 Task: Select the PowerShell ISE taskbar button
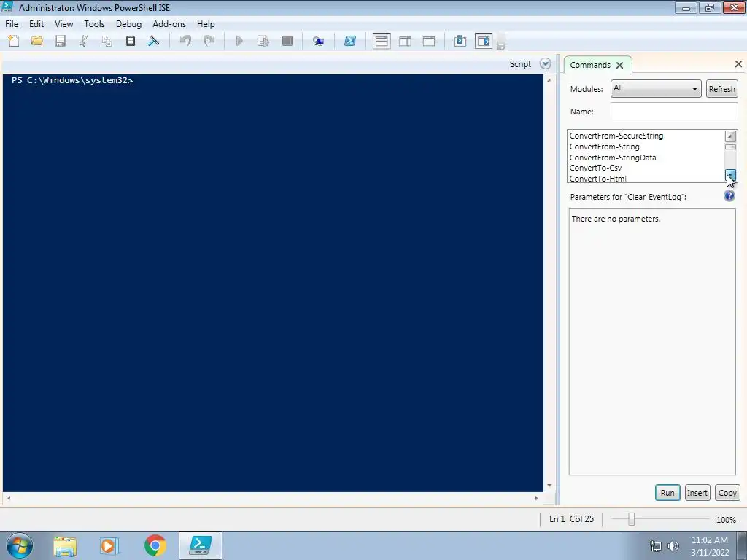pyautogui.click(x=201, y=545)
